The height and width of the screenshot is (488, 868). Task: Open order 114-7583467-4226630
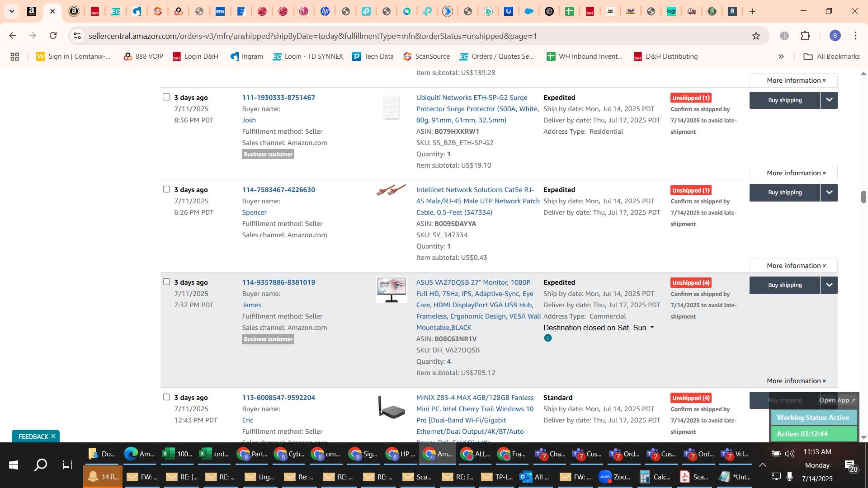coord(278,190)
